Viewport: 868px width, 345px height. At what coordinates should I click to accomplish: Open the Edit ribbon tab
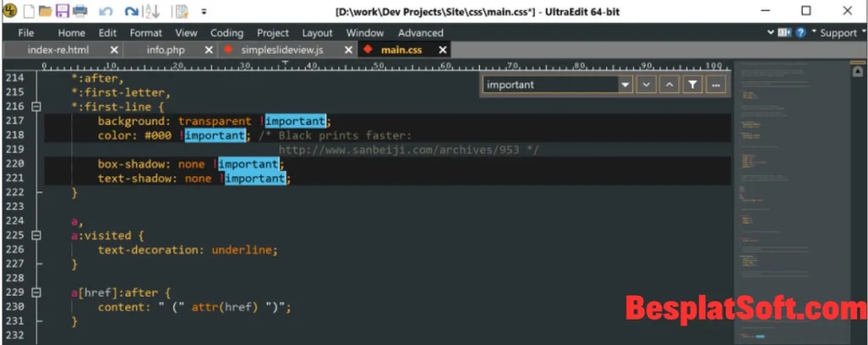click(x=108, y=33)
